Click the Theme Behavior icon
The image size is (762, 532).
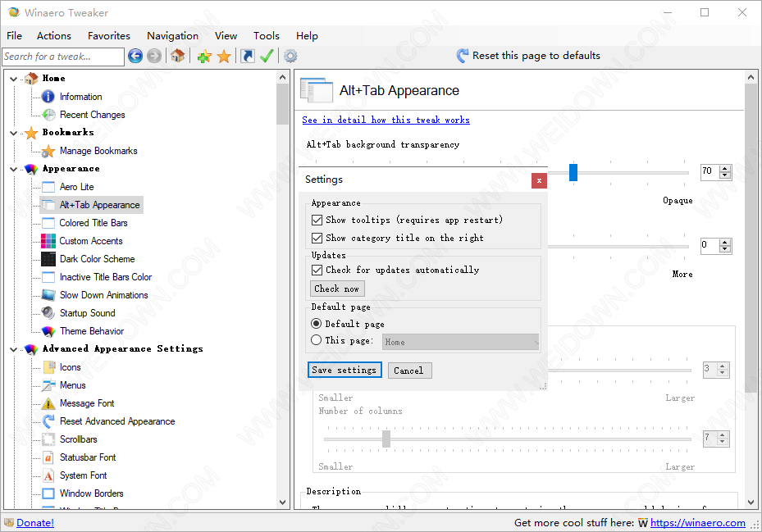pyautogui.click(x=48, y=331)
